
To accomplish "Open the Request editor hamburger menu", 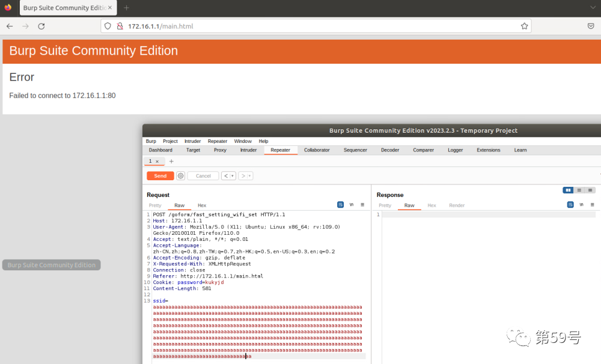I will pyautogui.click(x=362, y=205).
